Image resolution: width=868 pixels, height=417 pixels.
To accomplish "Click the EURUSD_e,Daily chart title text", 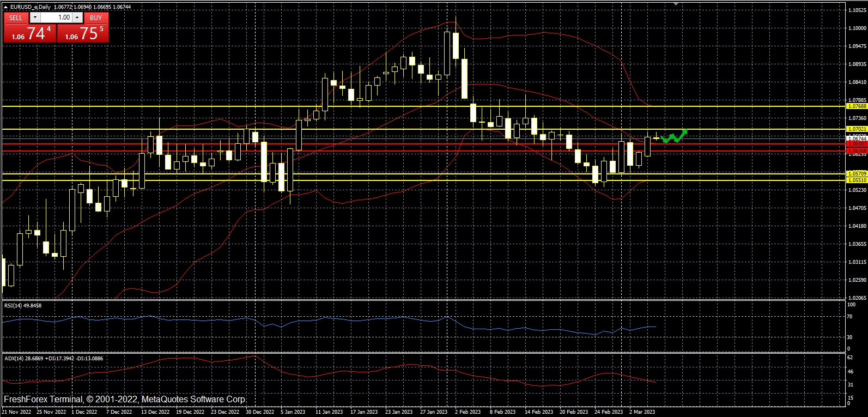I will click(x=32, y=7).
